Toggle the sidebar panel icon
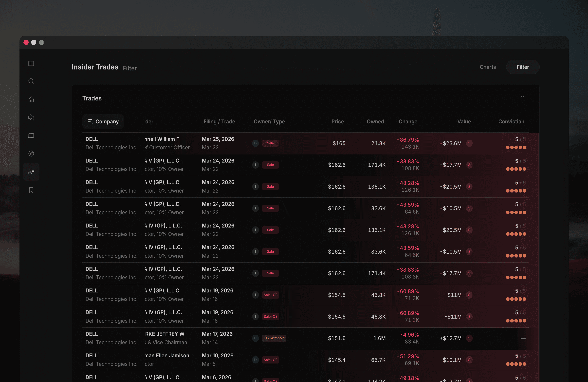This screenshot has width=588, height=382. coord(31,63)
